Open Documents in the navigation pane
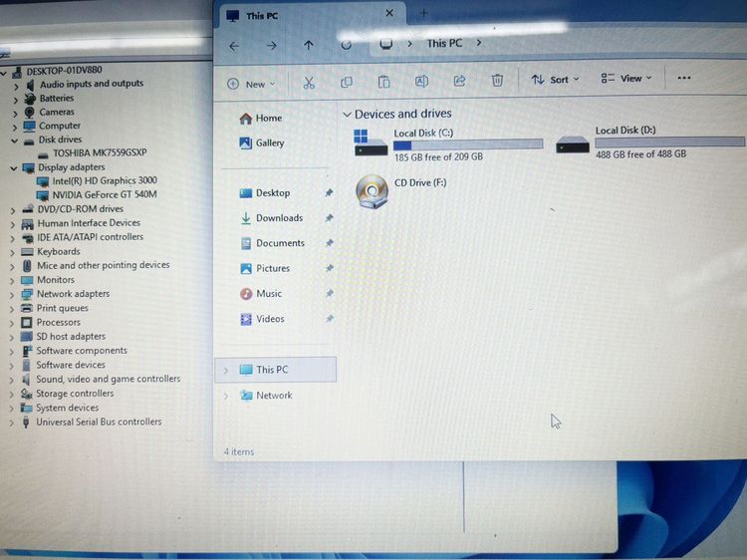Image resolution: width=747 pixels, height=560 pixels. [x=280, y=243]
